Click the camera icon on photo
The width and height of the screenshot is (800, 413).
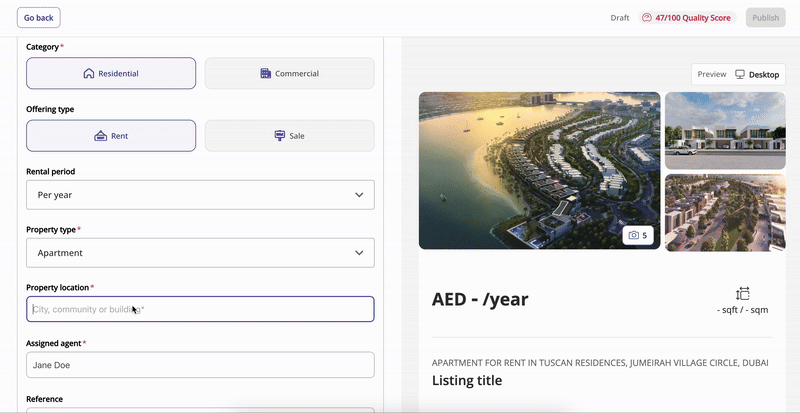[634, 235]
